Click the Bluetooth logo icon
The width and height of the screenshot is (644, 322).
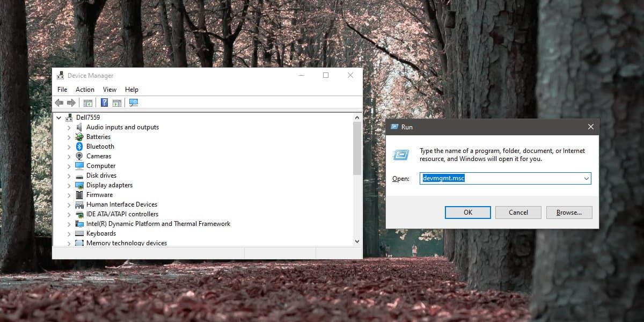pos(79,147)
